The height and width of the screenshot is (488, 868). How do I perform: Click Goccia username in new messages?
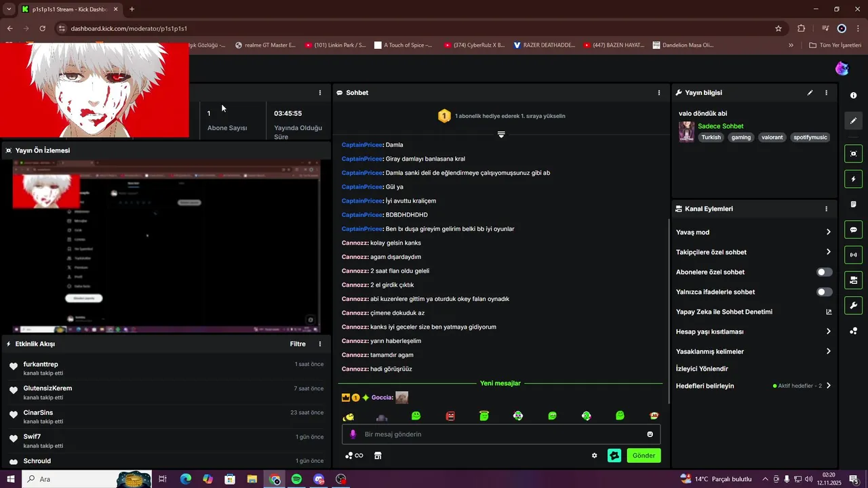click(x=382, y=398)
